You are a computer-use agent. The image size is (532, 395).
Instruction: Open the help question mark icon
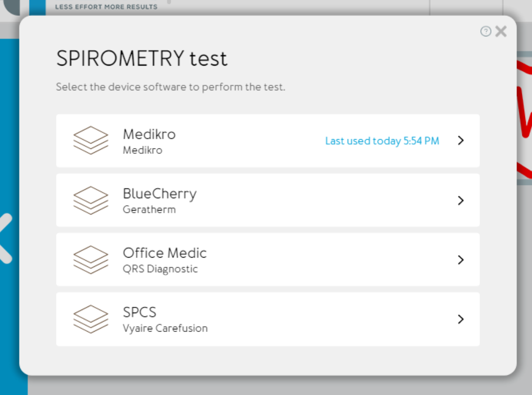(485, 31)
